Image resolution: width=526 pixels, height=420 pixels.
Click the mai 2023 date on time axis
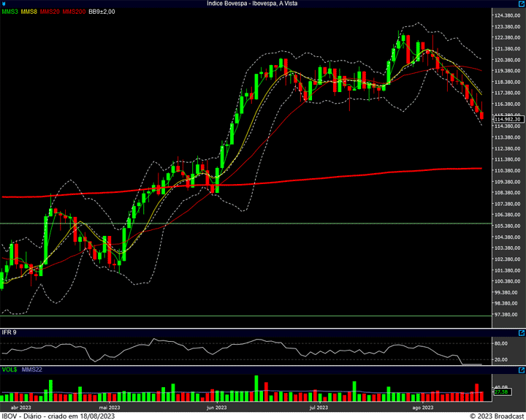pyautogui.click(x=109, y=408)
